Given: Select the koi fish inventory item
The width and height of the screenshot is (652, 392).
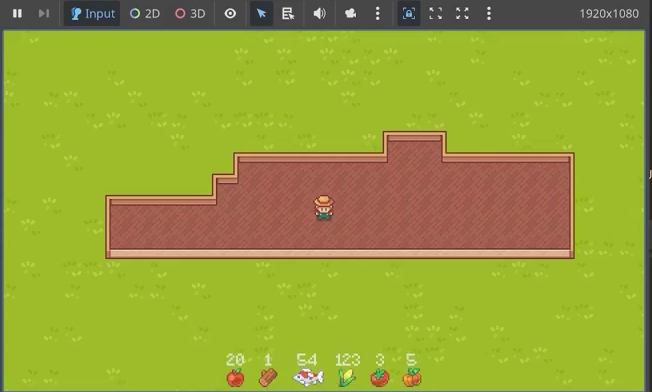Looking at the screenshot, I should (308, 377).
